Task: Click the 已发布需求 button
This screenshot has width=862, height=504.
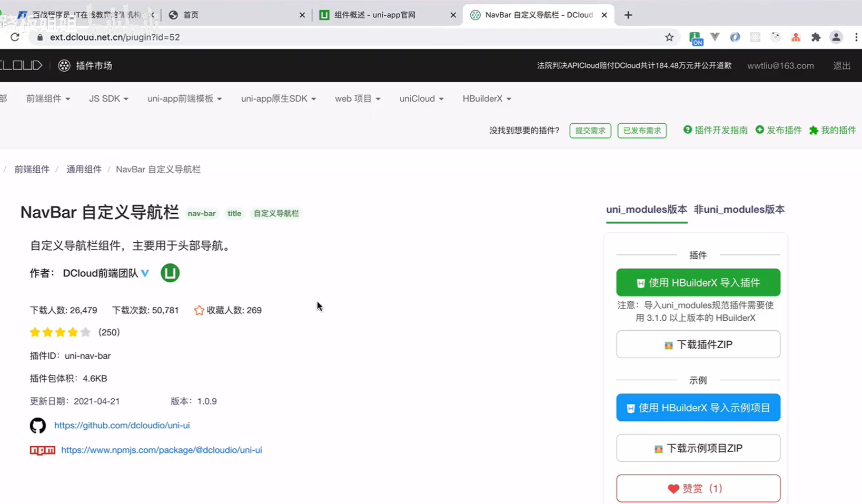Action: pyautogui.click(x=642, y=131)
